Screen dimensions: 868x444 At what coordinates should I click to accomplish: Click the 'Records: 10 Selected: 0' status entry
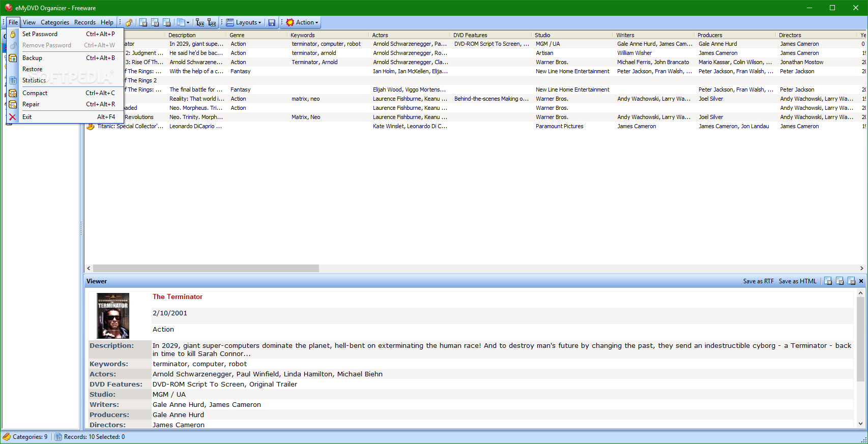[90, 437]
